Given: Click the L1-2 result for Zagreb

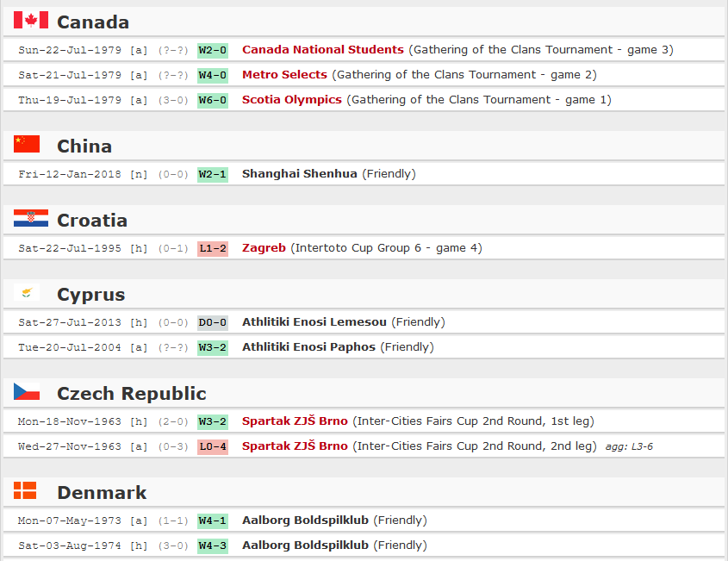Looking at the screenshot, I should [x=213, y=249].
